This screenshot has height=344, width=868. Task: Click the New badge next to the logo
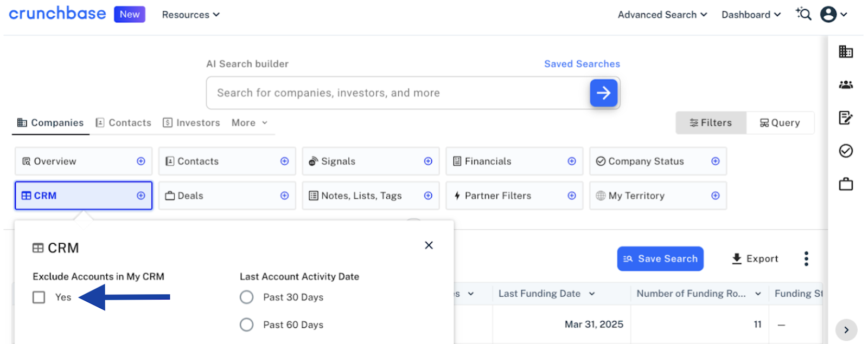click(130, 14)
